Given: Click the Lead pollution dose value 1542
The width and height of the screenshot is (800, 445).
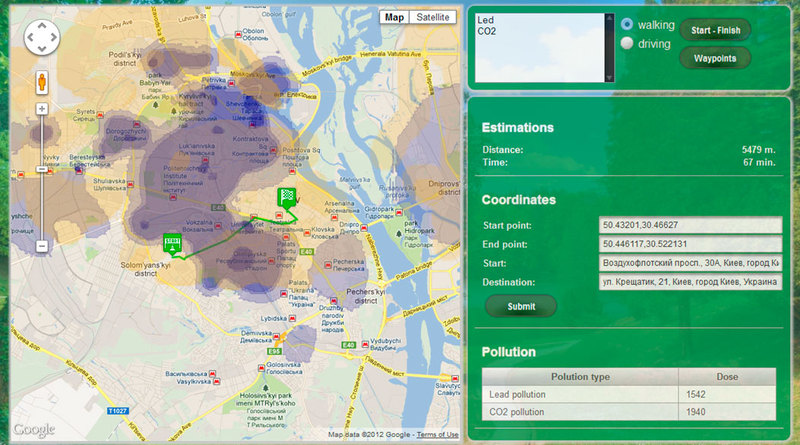Looking at the screenshot, I should point(696,394).
